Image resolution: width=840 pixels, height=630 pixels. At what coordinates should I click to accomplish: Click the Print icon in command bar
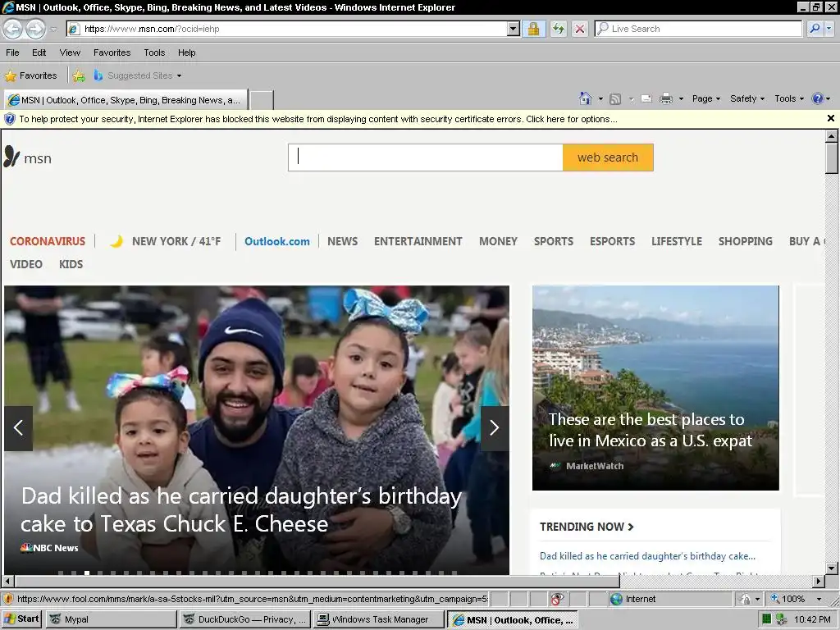coord(666,98)
